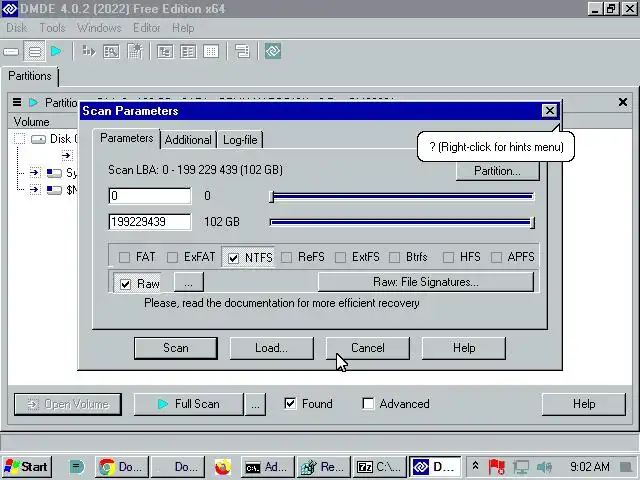
Task: Click the cyan play icon in panel header
Action: 33,102
